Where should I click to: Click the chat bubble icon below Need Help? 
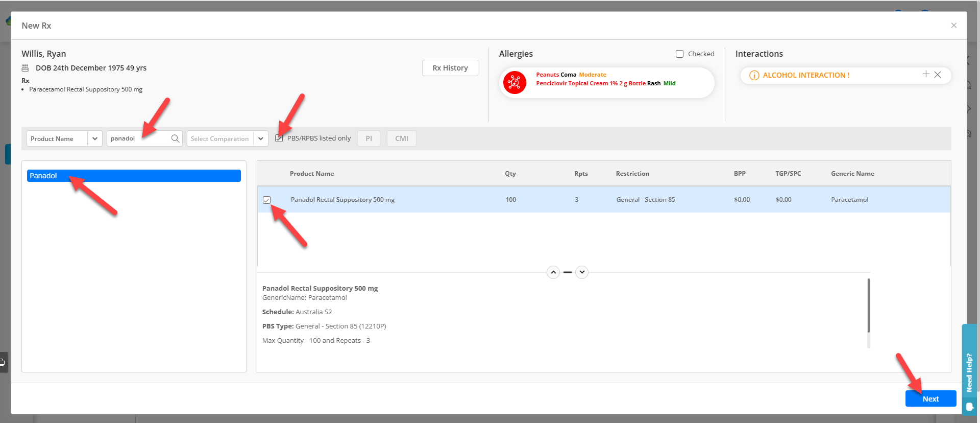[969, 407]
